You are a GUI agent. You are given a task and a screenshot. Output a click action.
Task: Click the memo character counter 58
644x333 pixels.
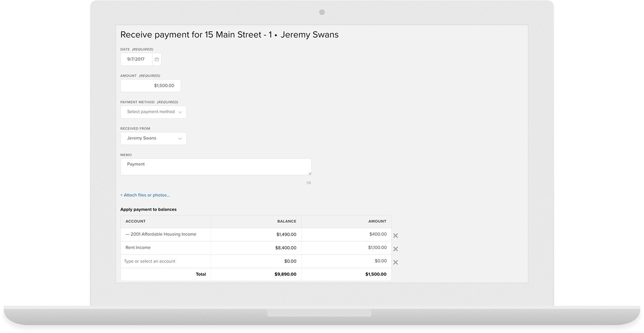[x=309, y=183]
